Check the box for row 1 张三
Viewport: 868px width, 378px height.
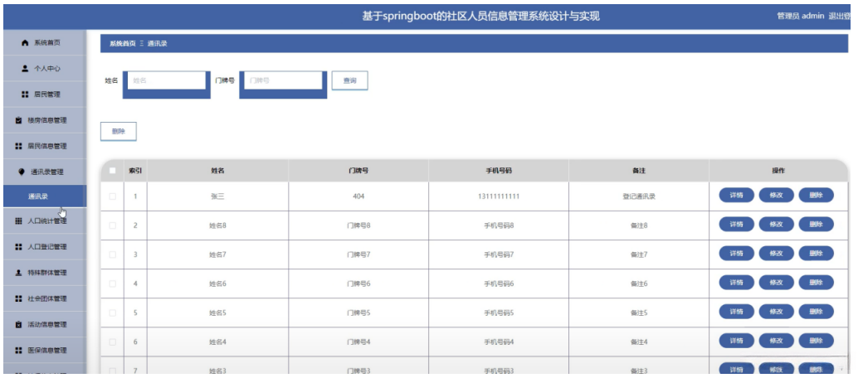[x=112, y=196]
